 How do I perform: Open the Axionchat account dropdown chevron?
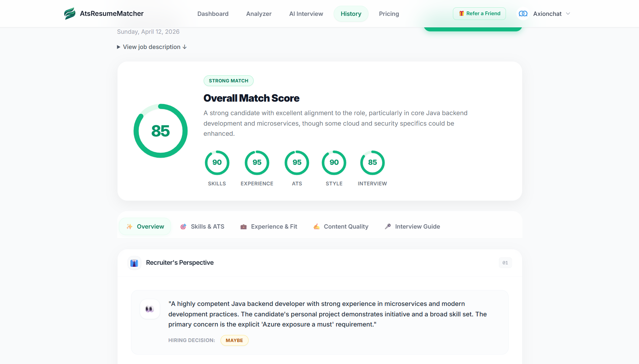pyautogui.click(x=568, y=14)
